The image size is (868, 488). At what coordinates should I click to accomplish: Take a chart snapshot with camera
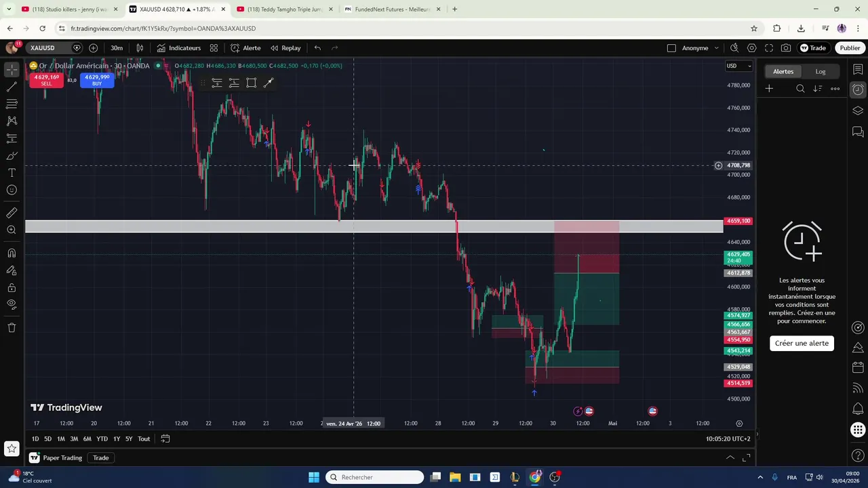tap(786, 48)
